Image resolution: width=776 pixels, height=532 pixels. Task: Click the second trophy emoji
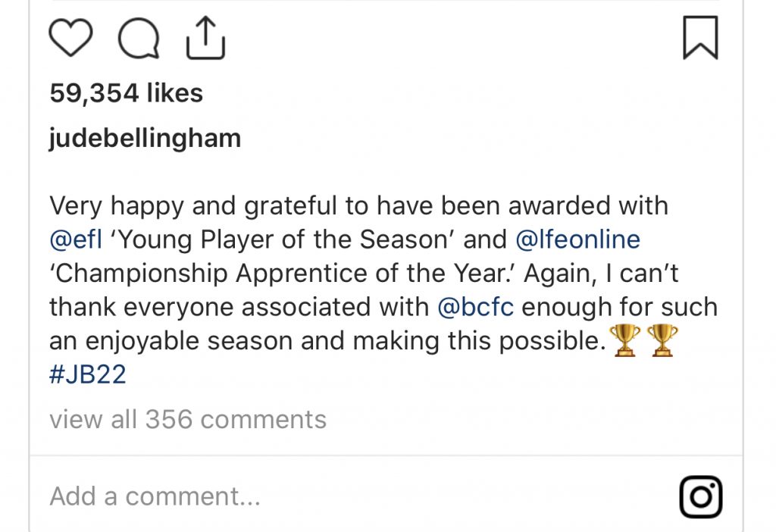[661, 342]
